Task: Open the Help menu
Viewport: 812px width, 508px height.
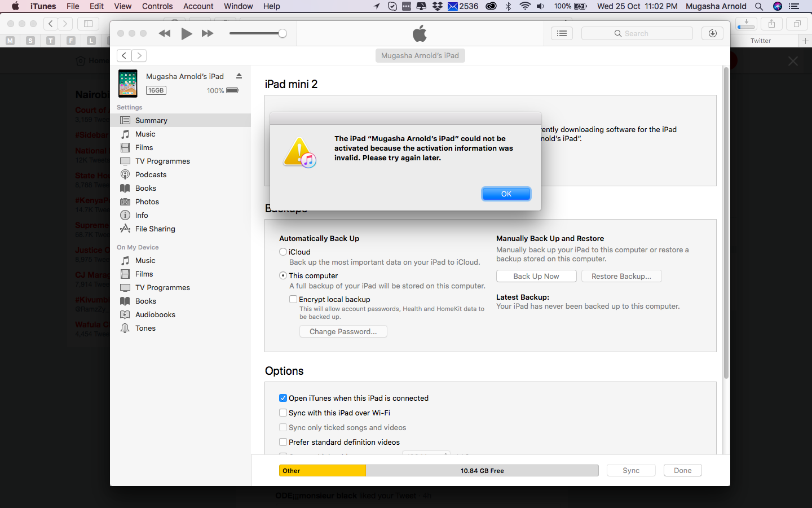Action: (271, 6)
